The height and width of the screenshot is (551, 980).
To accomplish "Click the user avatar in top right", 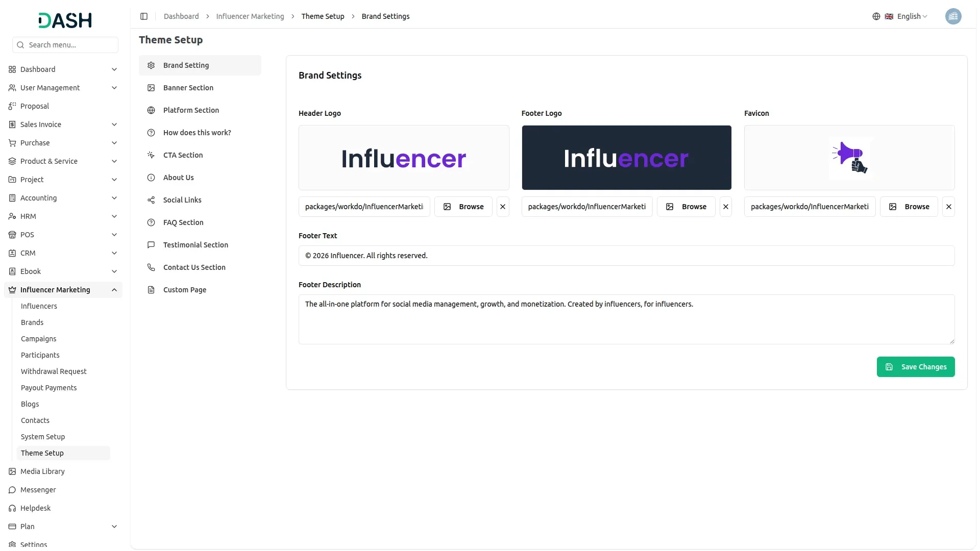I will 953,16.
